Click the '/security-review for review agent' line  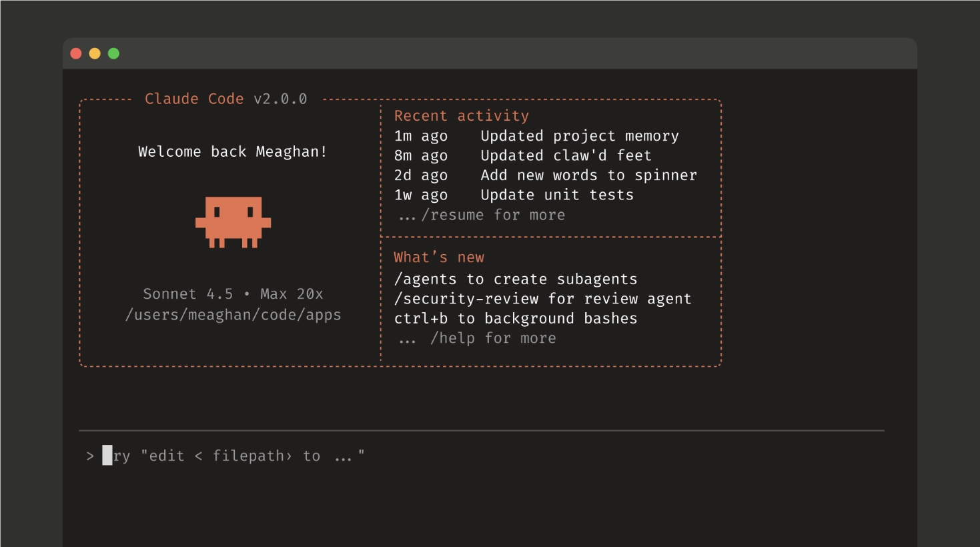click(x=542, y=299)
